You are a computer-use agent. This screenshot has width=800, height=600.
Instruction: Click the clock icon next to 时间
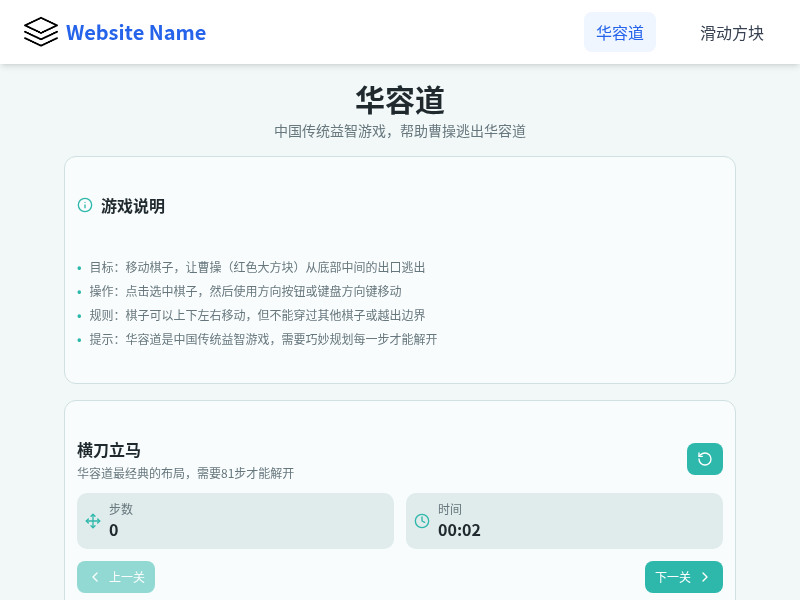point(420,521)
